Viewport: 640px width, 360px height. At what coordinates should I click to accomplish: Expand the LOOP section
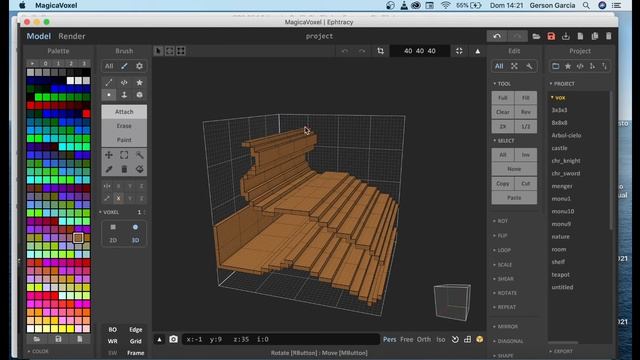(502, 250)
